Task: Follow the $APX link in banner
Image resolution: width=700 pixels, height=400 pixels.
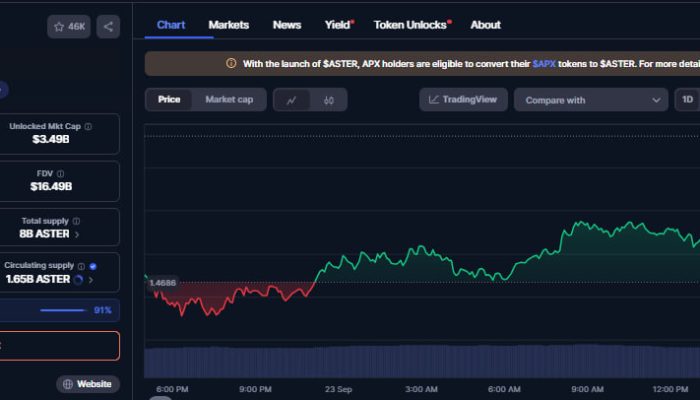Action: click(x=545, y=63)
